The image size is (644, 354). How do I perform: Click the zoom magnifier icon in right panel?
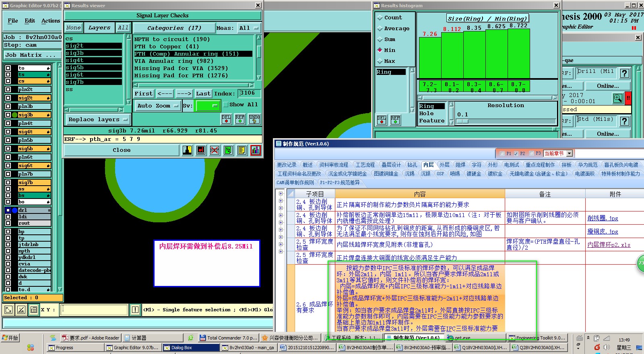(617, 98)
